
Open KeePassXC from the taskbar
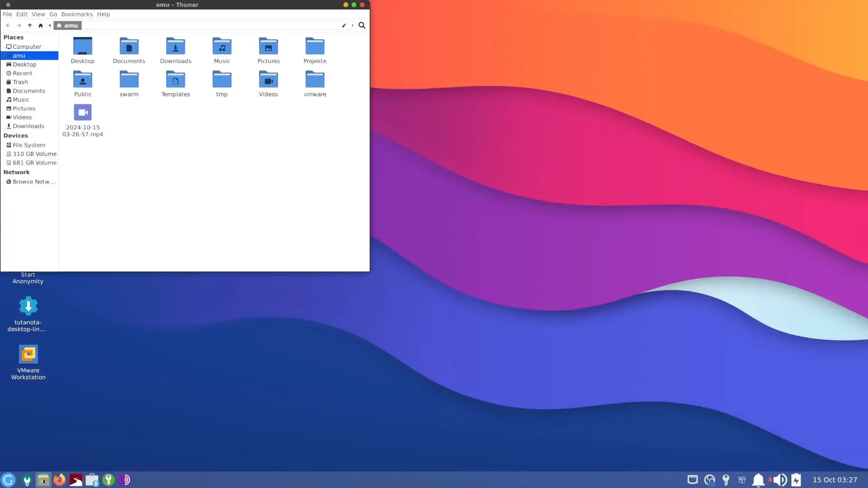(x=108, y=480)
